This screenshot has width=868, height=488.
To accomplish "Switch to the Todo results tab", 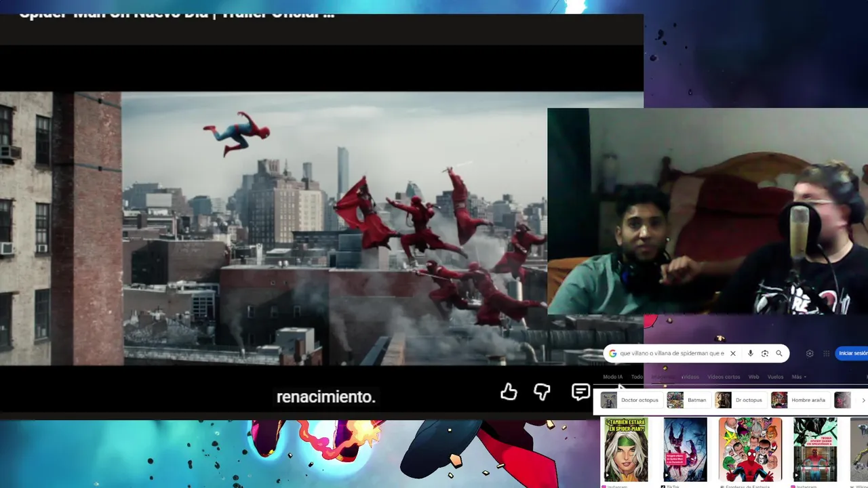I will click(x=637, y=377).
